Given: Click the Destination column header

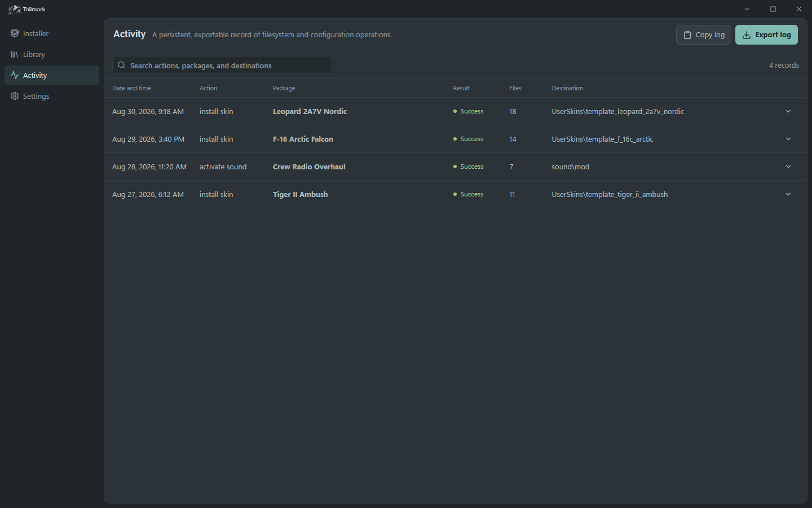Looking at the screenshot, I should 567,88.
